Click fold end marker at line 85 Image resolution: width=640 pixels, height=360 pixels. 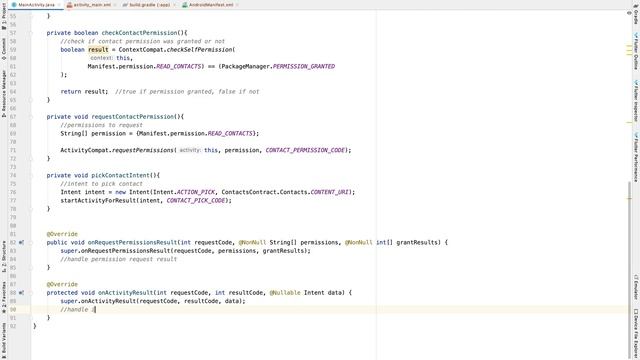(x=31, y=268)
